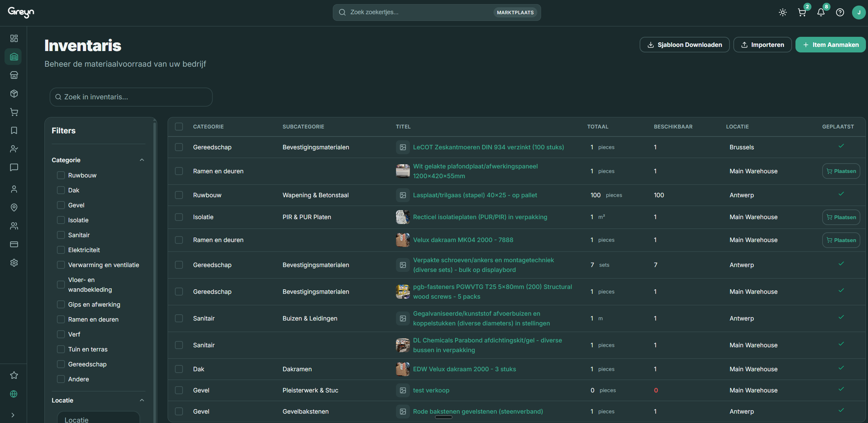
Task: Click the Importeren button
Action: click(x=762, y=45)
